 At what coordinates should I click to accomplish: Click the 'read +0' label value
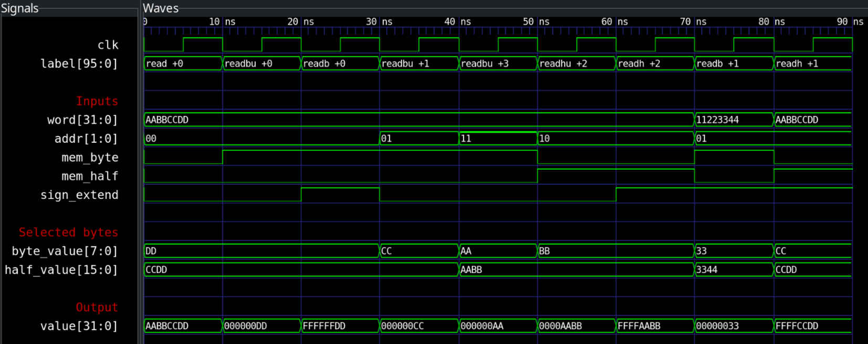[183, 64]
